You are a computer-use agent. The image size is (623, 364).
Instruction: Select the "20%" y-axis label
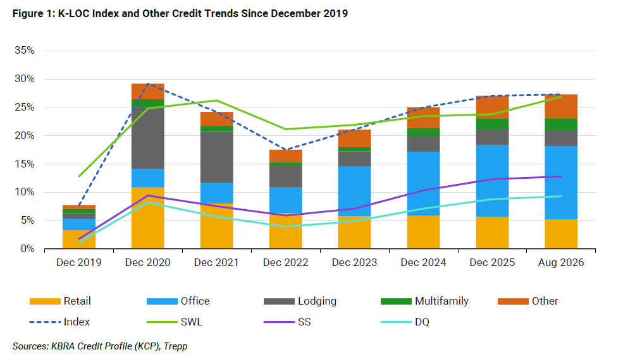coord(25,136)
